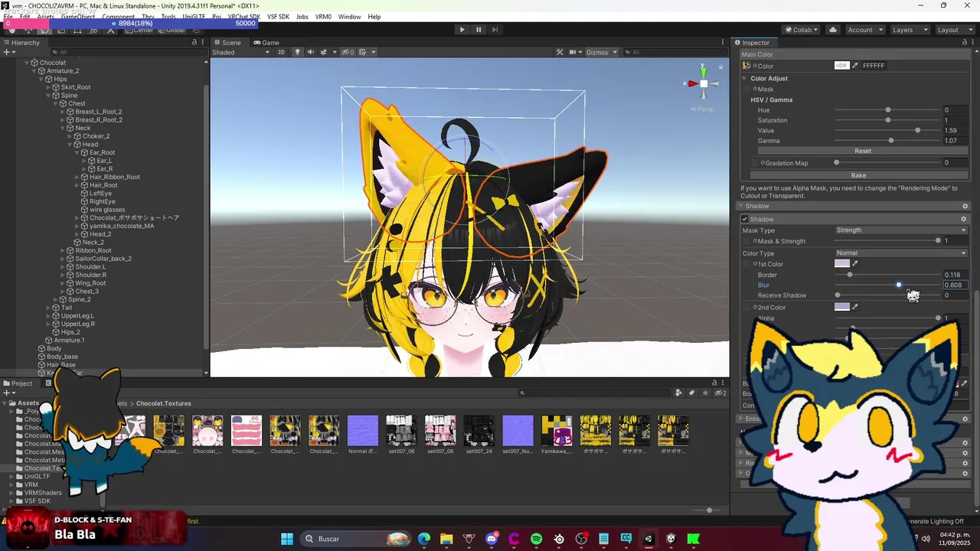The height and width of the screenshot is (551, 980).
Task: Open File Explorer from the taskbar
Action: [x=446, y=539]
